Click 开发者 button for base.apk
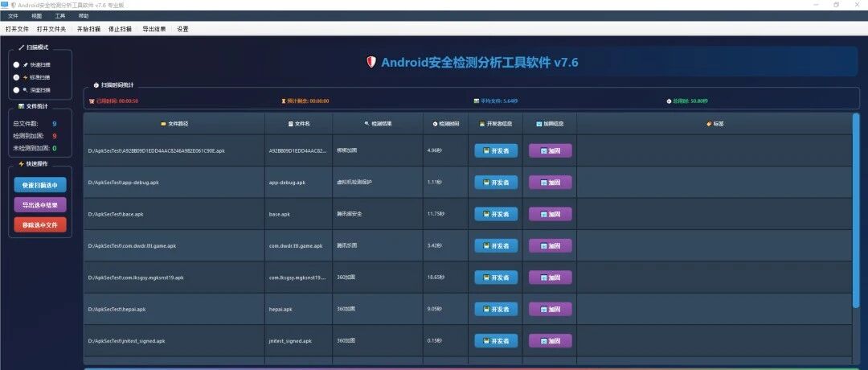 point(496,214)
